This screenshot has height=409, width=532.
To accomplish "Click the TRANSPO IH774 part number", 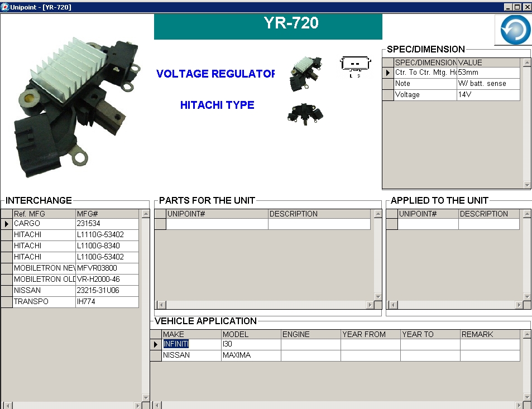I will click(x=106, y=302).
